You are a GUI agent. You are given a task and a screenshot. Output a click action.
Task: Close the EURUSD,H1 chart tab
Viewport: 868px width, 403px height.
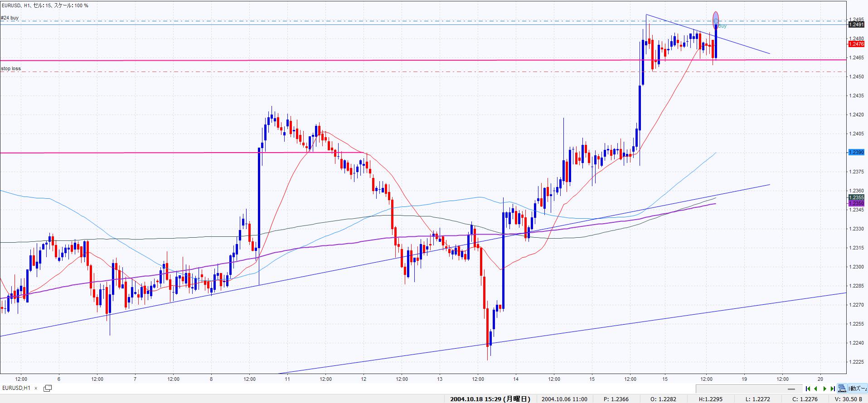click(36, 388)
